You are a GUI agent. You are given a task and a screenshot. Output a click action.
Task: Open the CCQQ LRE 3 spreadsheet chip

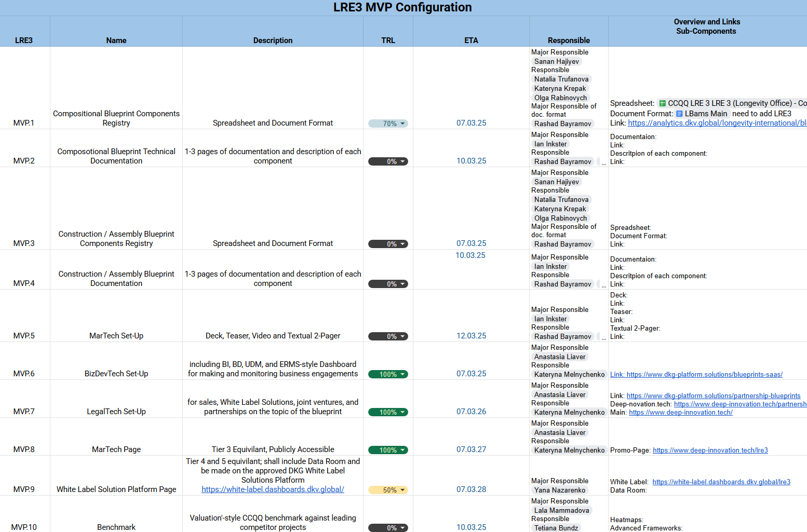(732, 103)
